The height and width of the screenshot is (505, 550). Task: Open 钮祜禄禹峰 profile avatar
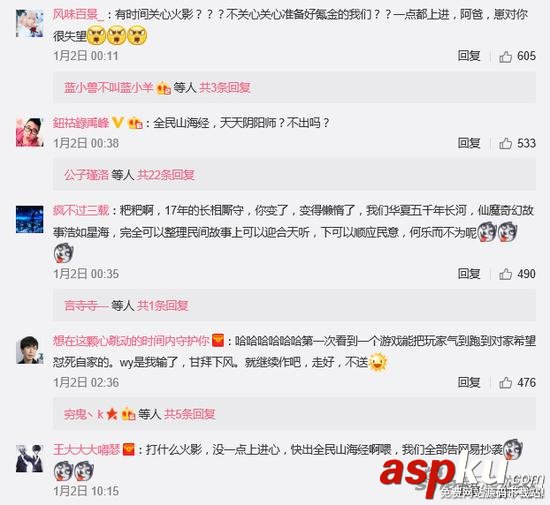click(x=30, y=132)
